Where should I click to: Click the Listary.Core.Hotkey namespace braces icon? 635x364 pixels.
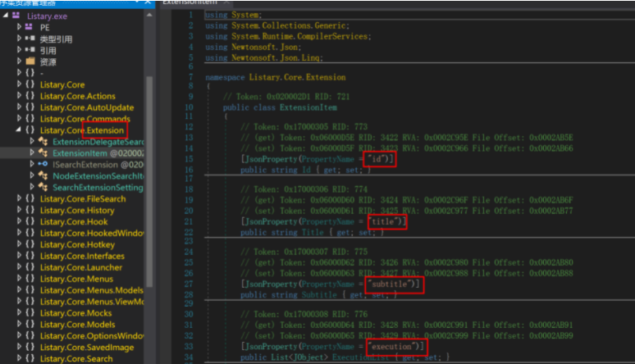(x=30, y=245)
